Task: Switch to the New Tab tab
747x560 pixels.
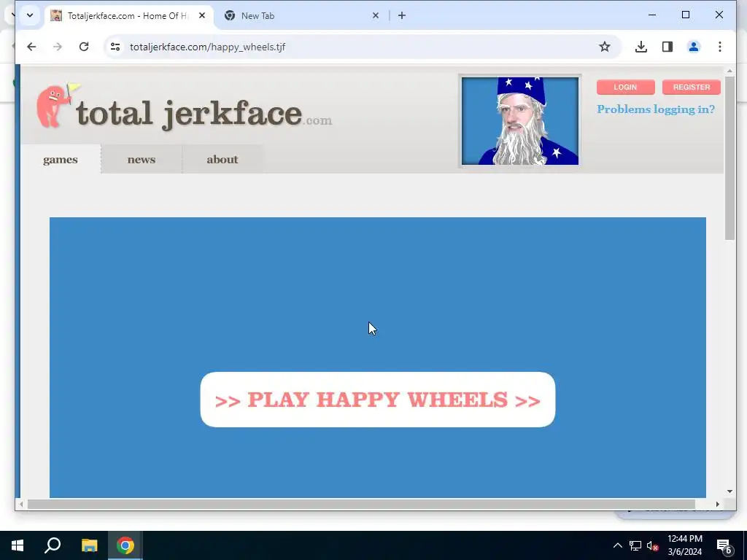Action: click(x=301, y=16)
